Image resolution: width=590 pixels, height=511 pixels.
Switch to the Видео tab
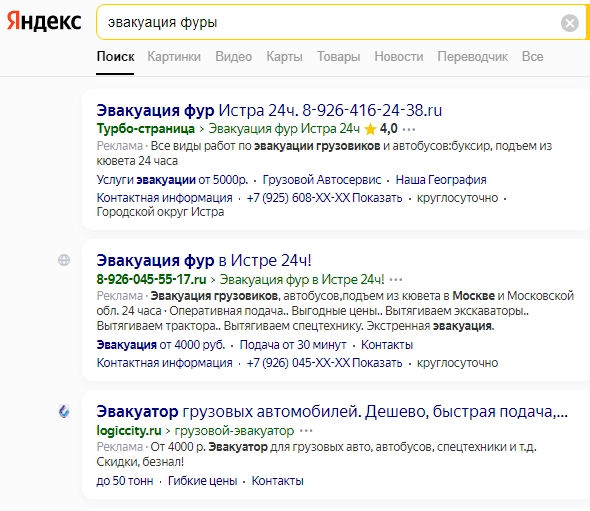233,56
